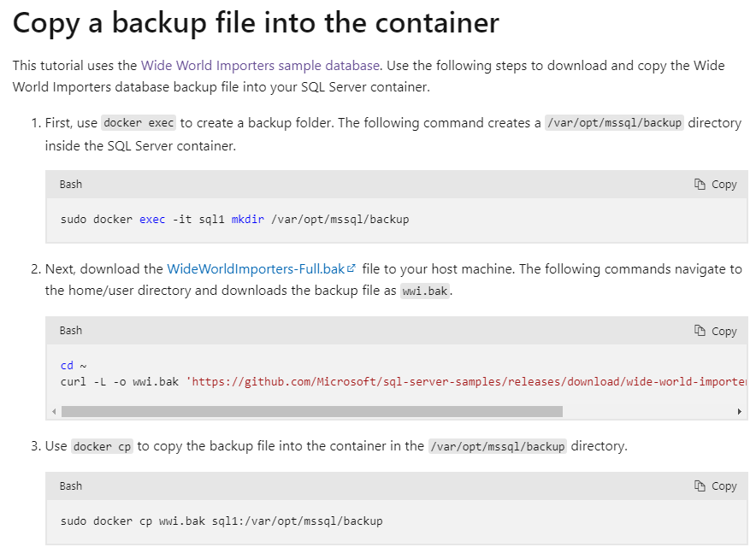This screenshot has height=559, width=756.
Task: Click the Bash label above the docker cp command
Action: (x=71, y=485)
